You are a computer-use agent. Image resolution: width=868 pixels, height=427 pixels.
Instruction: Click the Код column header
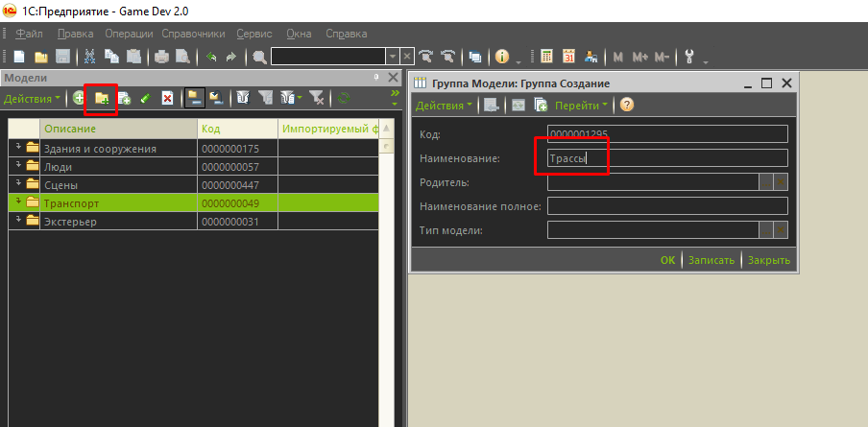[237, 129]
